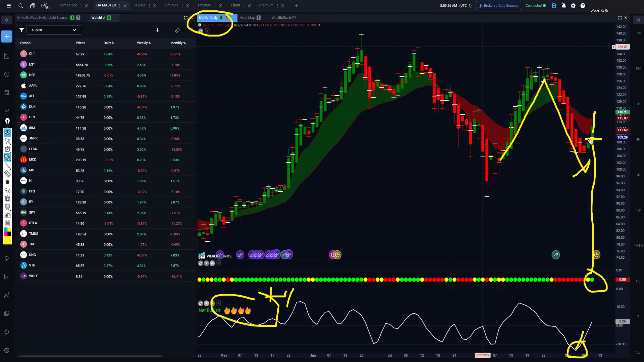Toggle the 5M timeframe on right edge
This screenshot has width=644, height=362.
(x=638, y=69)
